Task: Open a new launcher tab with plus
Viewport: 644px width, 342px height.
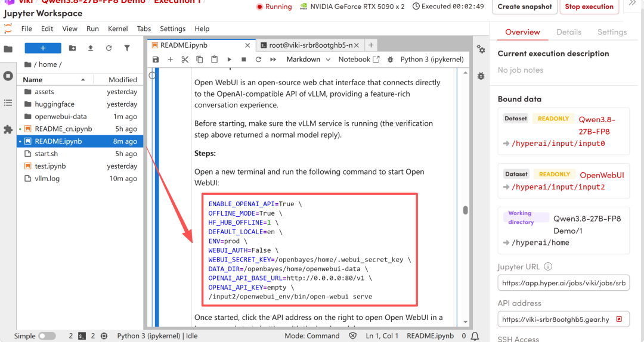Action: [x=371, y=45]
